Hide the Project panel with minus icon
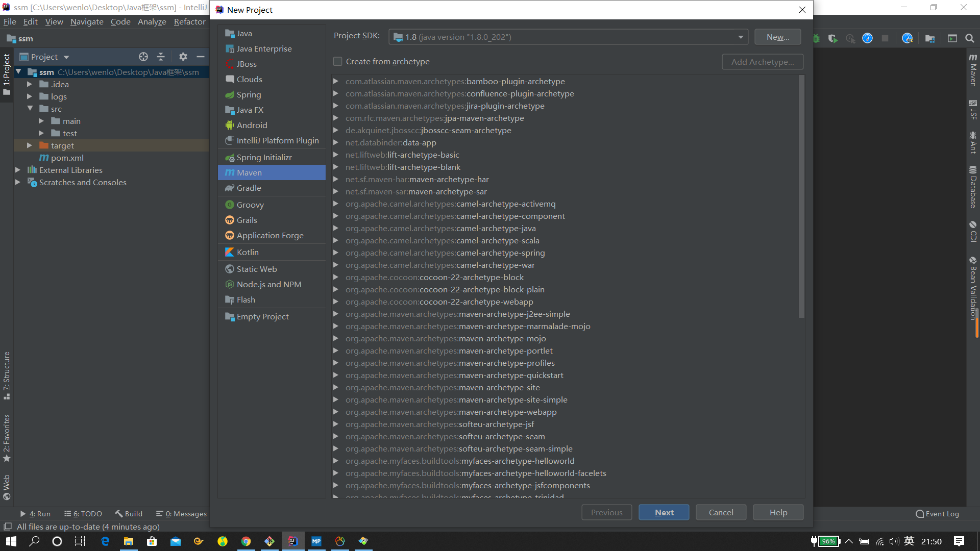The height and width of the screenshot is (551, 980). [201, 57]
